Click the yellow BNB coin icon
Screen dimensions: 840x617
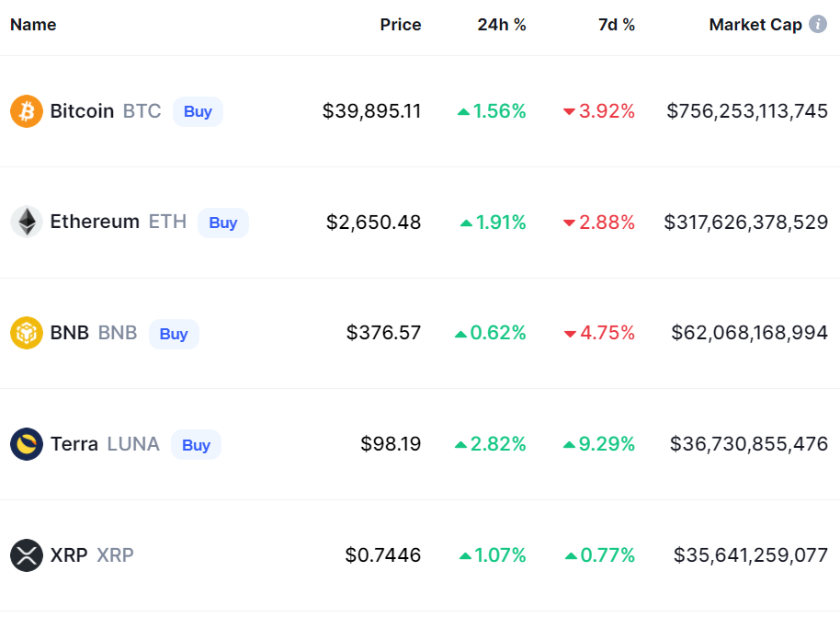point(27,333)
